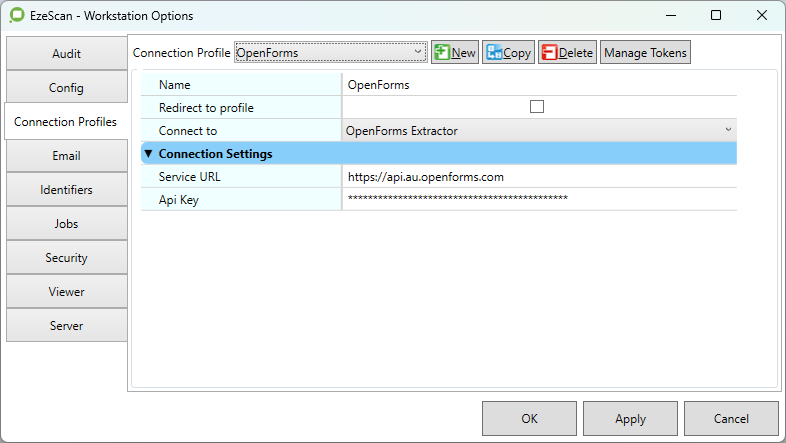Delete the OpenForms connection profile
Screen dimensions: 786x443
(567, 53)
